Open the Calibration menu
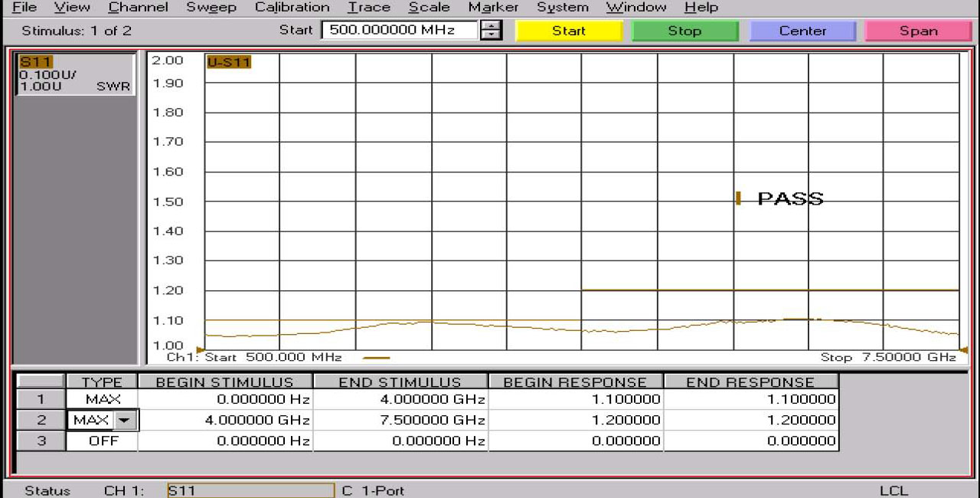Image resolution: width=980 pixels, height=498 pixels. click(x=291, y=8)
